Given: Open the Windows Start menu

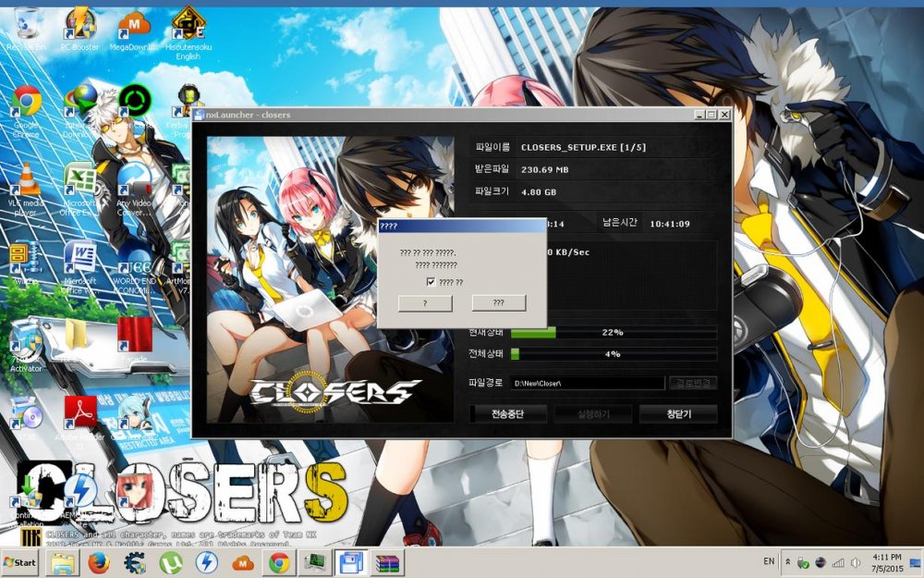Looking at the screenshot, I should [20, 562].
